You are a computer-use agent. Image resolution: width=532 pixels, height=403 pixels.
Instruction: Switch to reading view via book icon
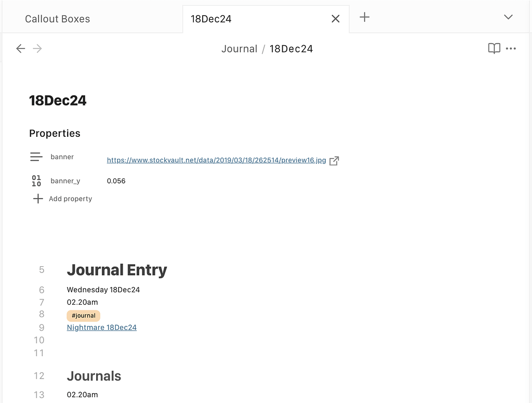[494, 48]
